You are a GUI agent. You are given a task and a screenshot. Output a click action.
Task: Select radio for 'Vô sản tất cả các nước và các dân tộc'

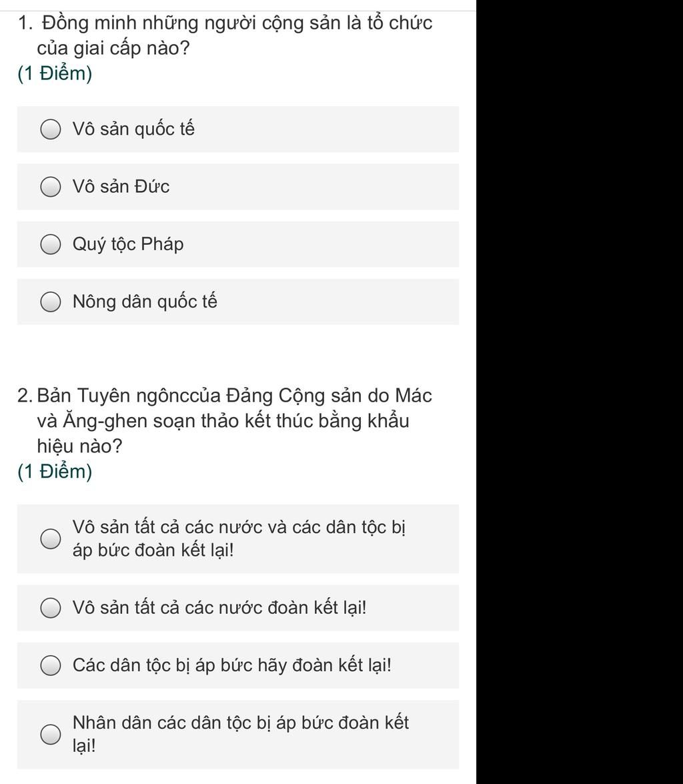click(51, 538)
